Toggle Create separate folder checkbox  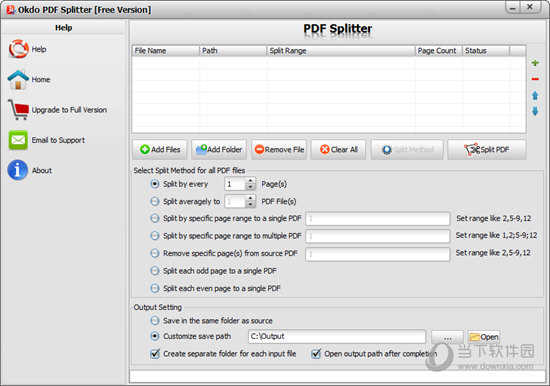(x=155, y=353)
